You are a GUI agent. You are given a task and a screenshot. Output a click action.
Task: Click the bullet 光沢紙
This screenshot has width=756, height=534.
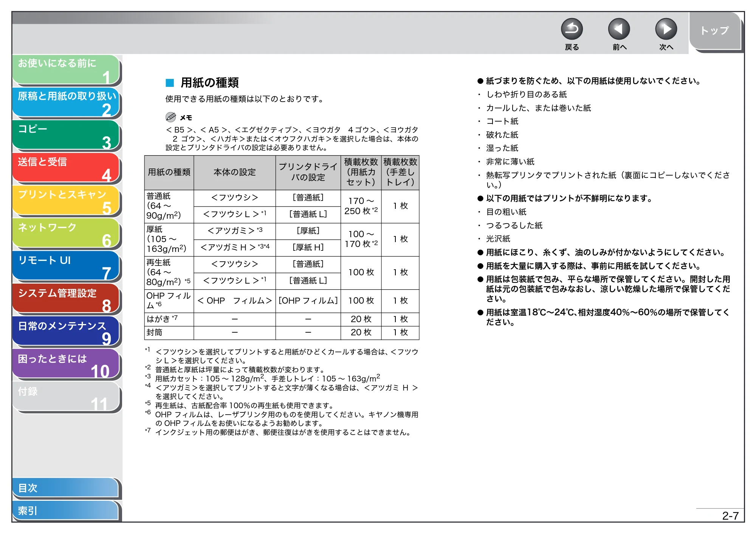click(x=498, y=239)
